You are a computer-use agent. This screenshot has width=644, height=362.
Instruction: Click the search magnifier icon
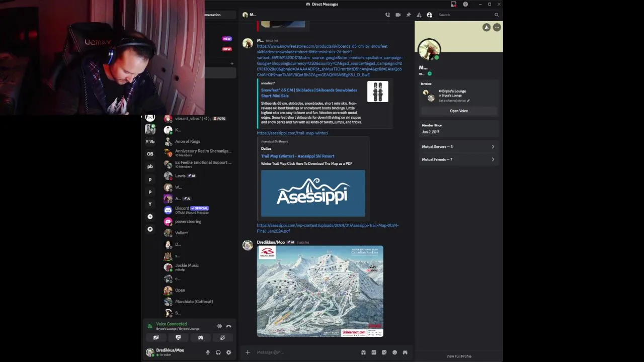click(497, 15)
